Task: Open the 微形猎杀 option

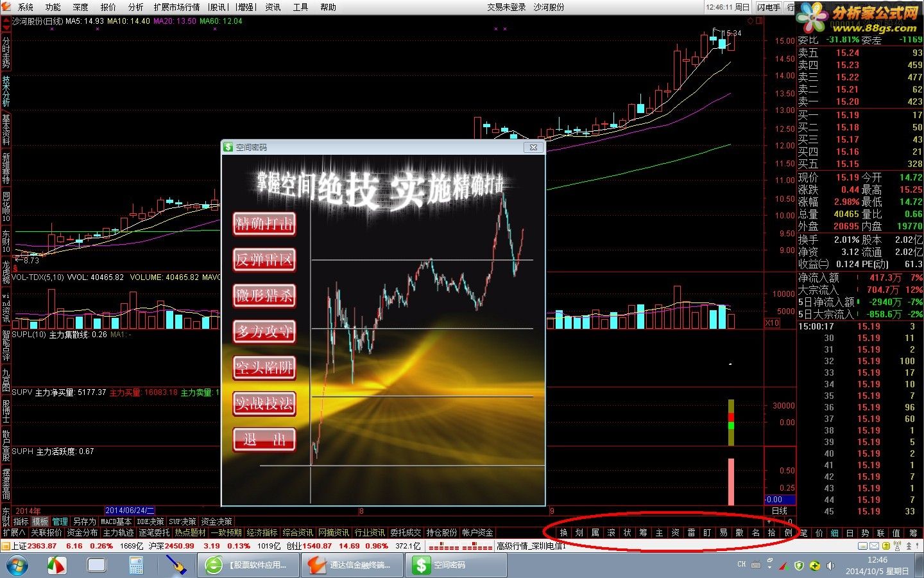Action: 264,295
